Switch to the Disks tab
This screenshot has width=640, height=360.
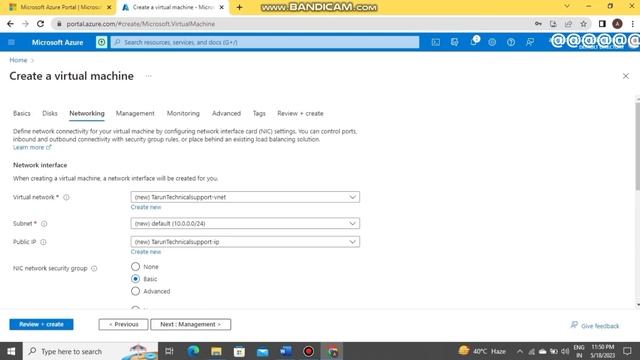[x=50, y=113]
